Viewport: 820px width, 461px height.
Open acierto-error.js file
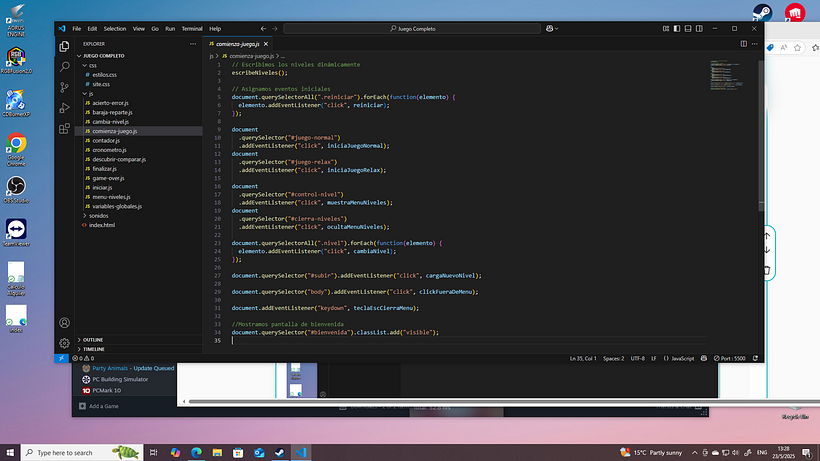pos(110,103)
